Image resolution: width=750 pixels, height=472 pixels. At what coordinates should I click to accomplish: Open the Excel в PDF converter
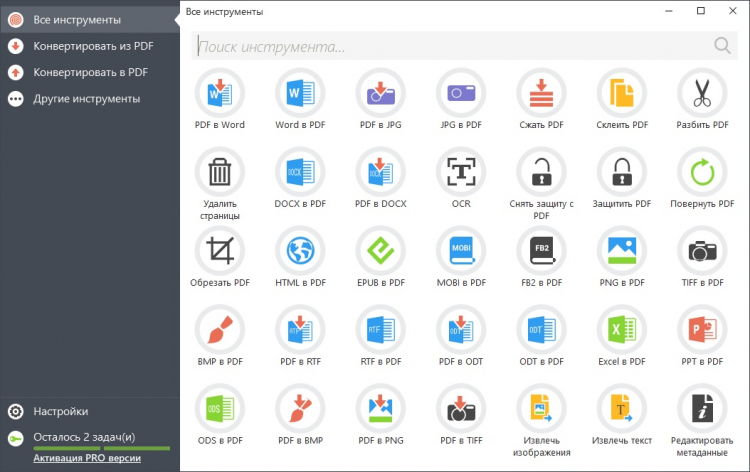tap(621, 329)
